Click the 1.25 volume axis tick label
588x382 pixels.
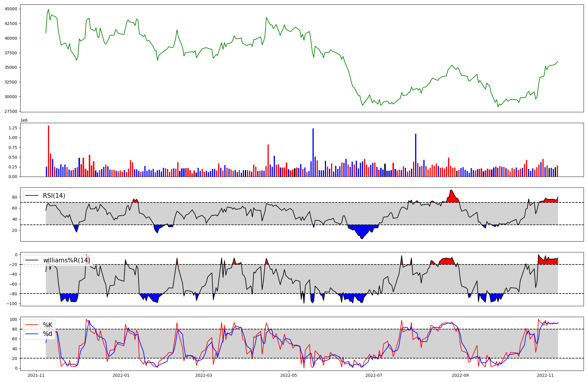13,128
